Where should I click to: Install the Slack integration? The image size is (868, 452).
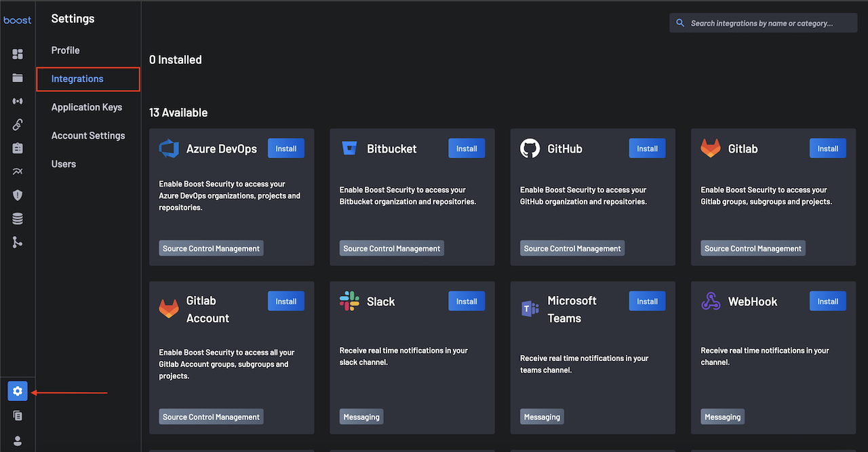pos(467,301)
